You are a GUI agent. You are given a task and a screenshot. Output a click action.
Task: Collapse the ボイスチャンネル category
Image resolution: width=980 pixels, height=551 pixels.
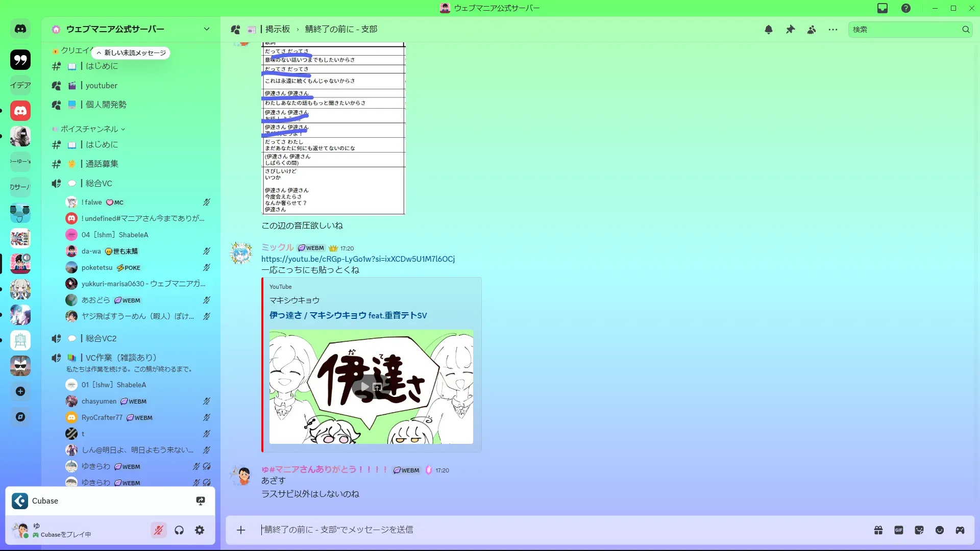(x=89, y=129)
